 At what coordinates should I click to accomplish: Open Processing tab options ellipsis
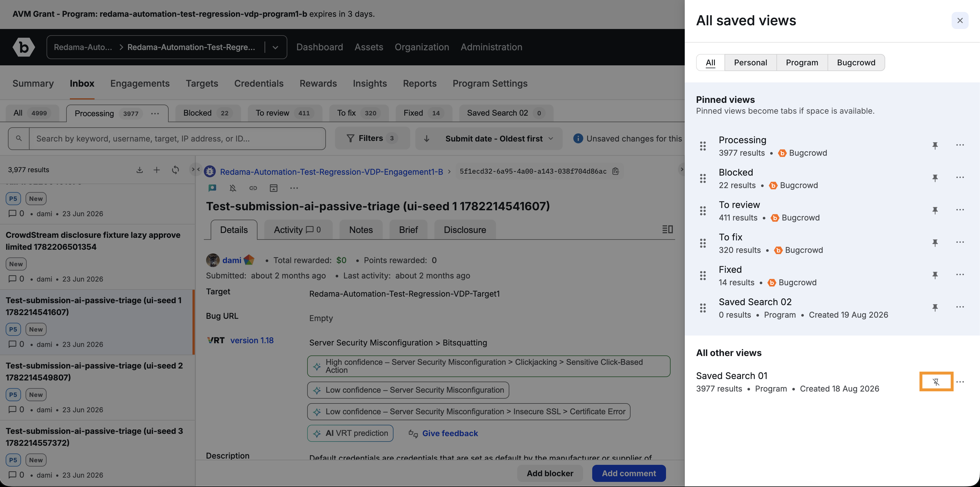(x=155, y=113)
